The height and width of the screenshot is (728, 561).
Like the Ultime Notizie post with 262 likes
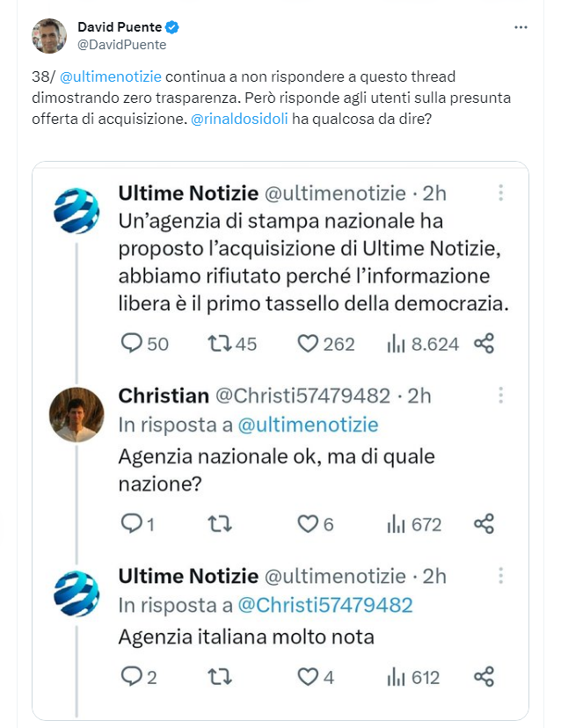pos(307,344)
